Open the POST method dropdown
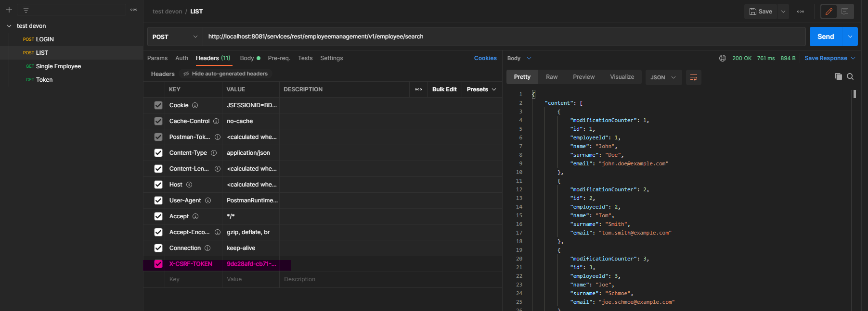 coord(175,37)
